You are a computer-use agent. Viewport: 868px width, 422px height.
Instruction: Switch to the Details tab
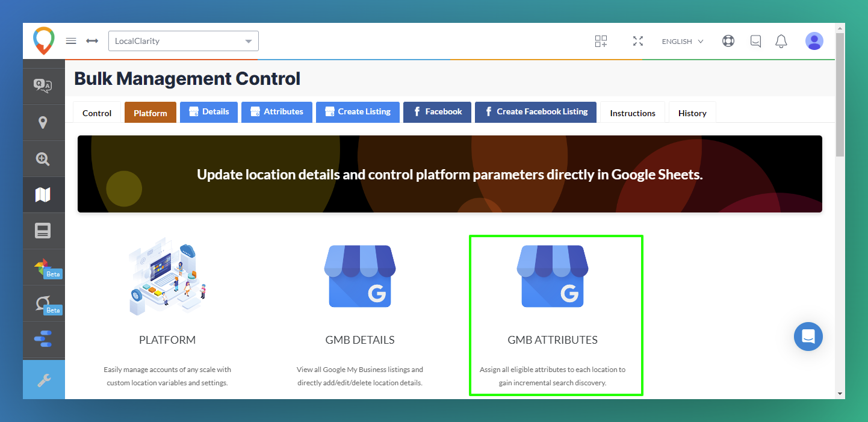coord(209,112)
